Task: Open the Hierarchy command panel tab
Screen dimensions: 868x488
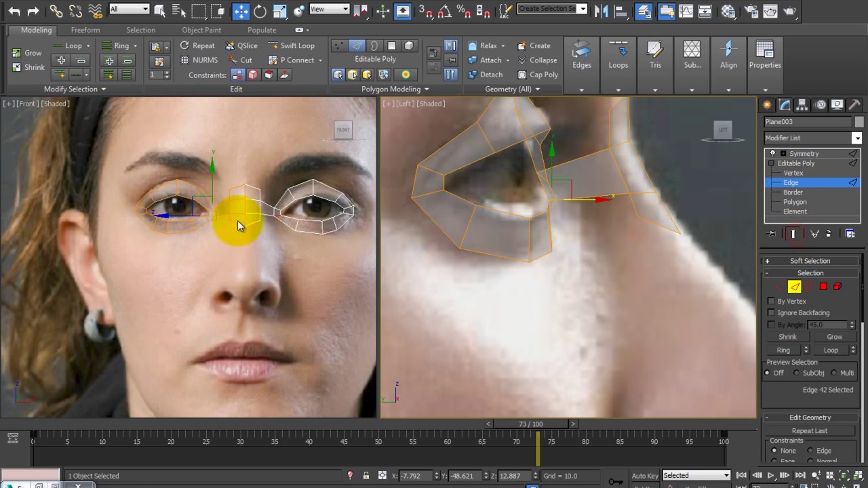Action: pos(802,104)
